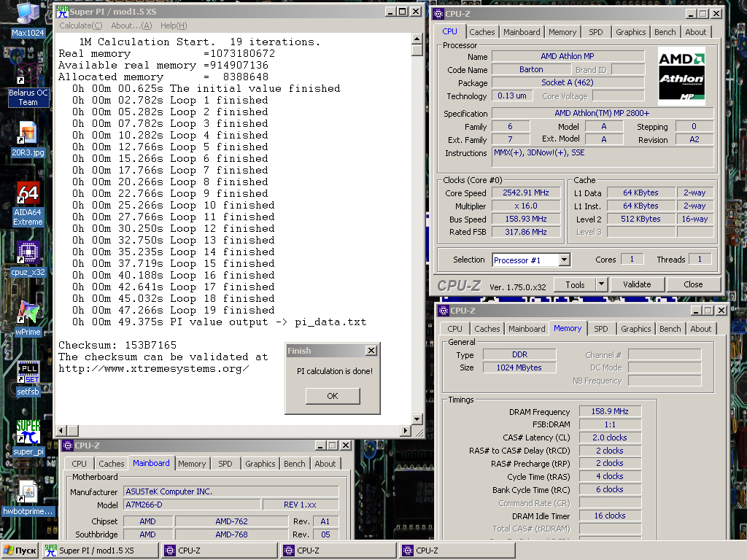Click the A7M266-D model field
This screenshot has width=747, height=560.
tap(193, 505)
